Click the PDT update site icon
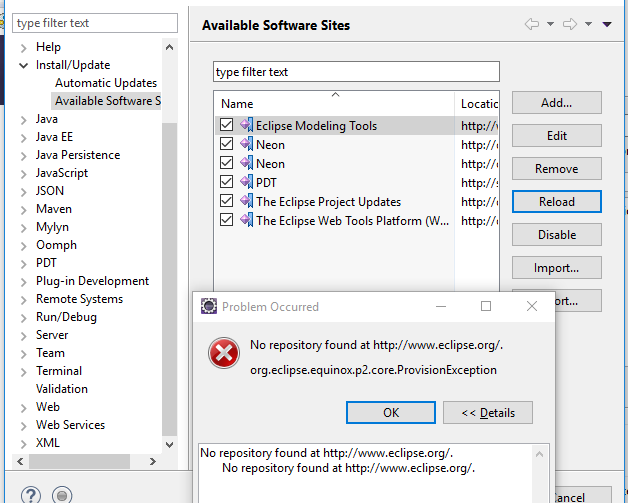This screenshot has width=628, height=503. click(x=246, y=182)
